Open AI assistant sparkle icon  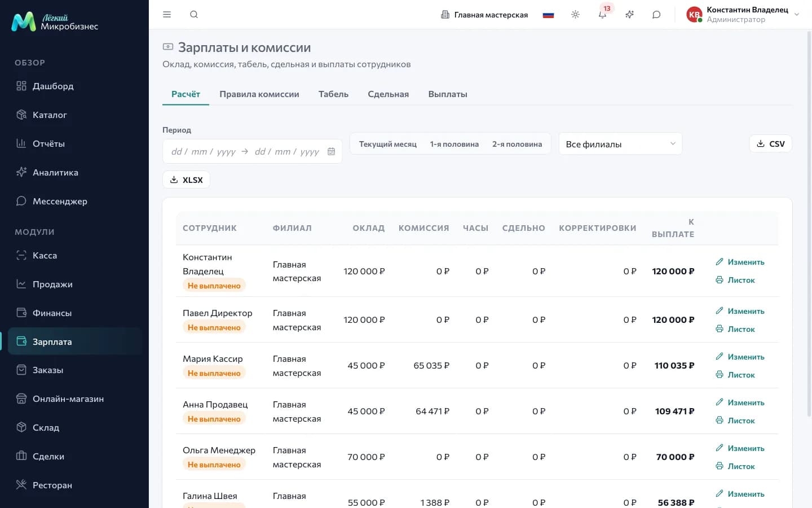tap(629, 15)
